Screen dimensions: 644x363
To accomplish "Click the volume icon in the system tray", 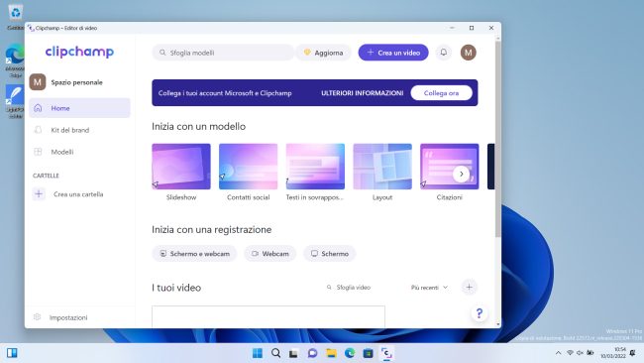I will pyautogui.click(x=580, y=353).
